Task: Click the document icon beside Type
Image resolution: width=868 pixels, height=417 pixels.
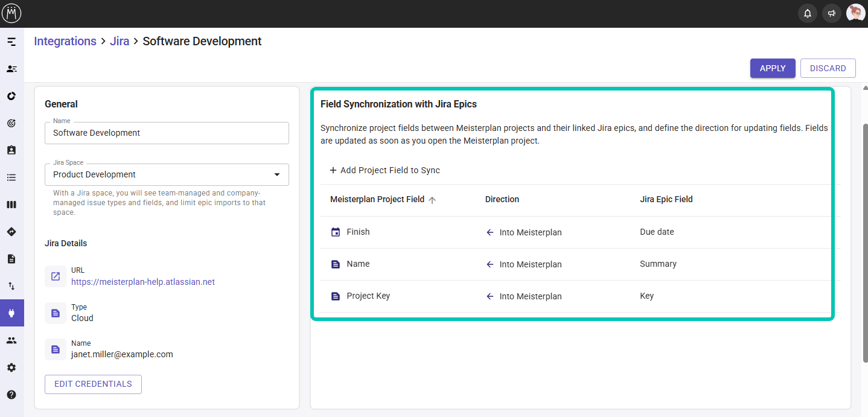Action: point(56,313)
